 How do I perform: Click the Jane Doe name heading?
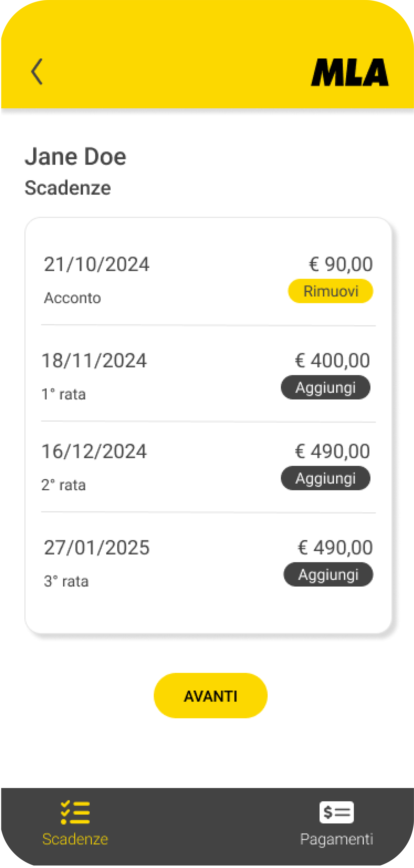pos(75,157)
